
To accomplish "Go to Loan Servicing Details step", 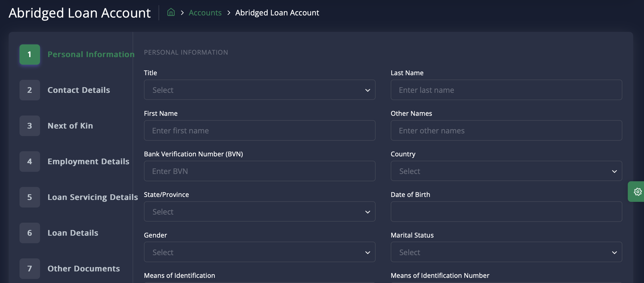I will click(x=93, y=197).
